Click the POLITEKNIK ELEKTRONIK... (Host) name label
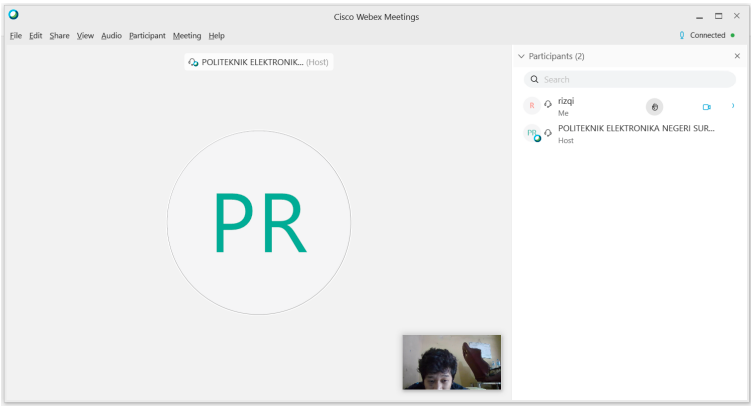 pos(259,62)
